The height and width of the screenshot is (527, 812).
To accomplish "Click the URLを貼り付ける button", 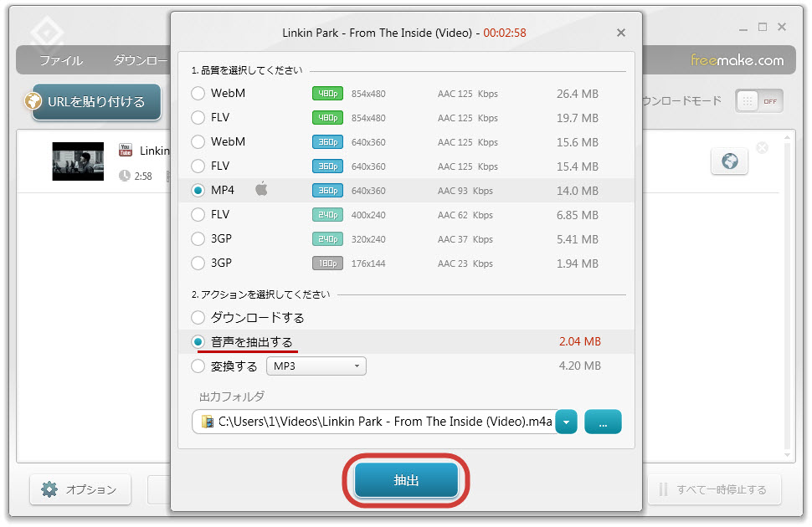I will (95, 102).
